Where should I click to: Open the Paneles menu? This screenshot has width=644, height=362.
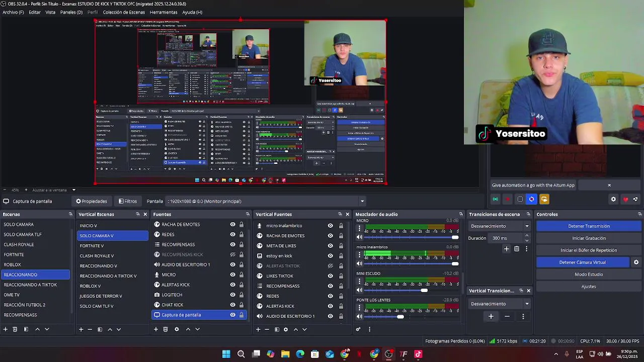tap(71, 12)
